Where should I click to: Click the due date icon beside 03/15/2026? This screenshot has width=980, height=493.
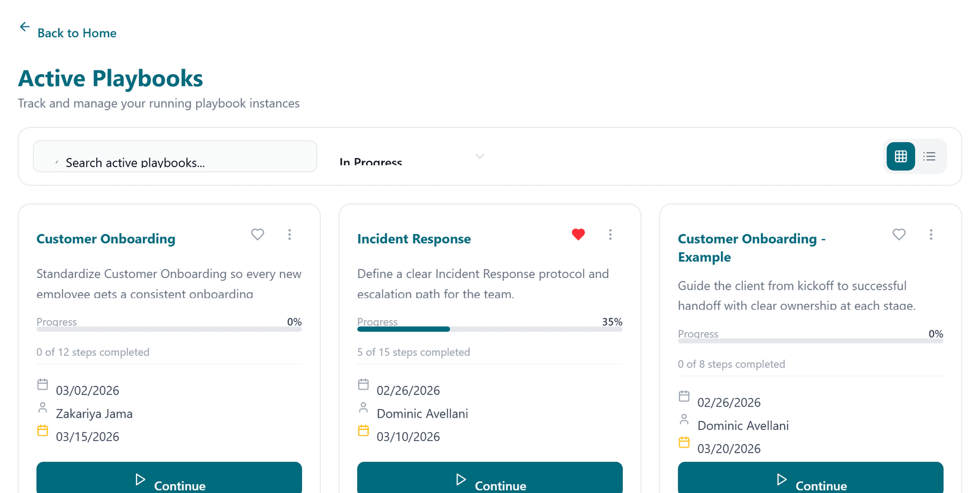tap(43, 431)
